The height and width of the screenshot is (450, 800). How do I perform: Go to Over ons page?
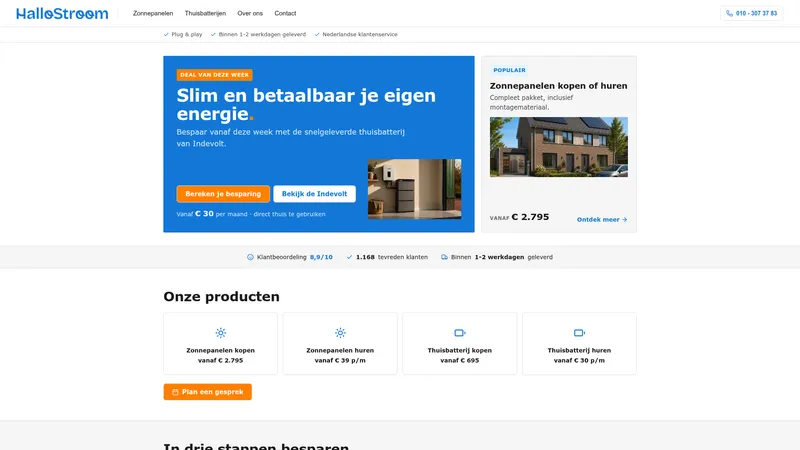(250, 13)
